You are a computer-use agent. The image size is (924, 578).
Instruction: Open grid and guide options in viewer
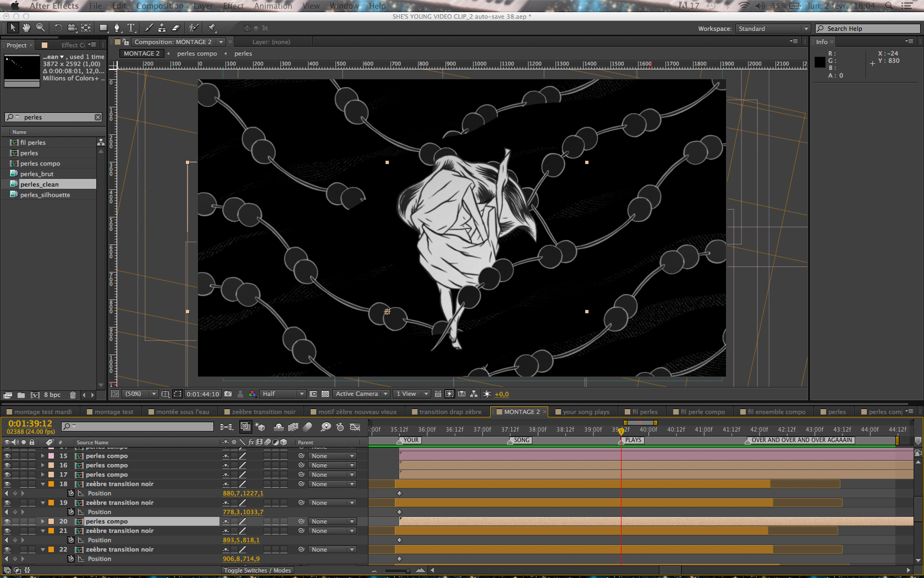pos(165,394)
